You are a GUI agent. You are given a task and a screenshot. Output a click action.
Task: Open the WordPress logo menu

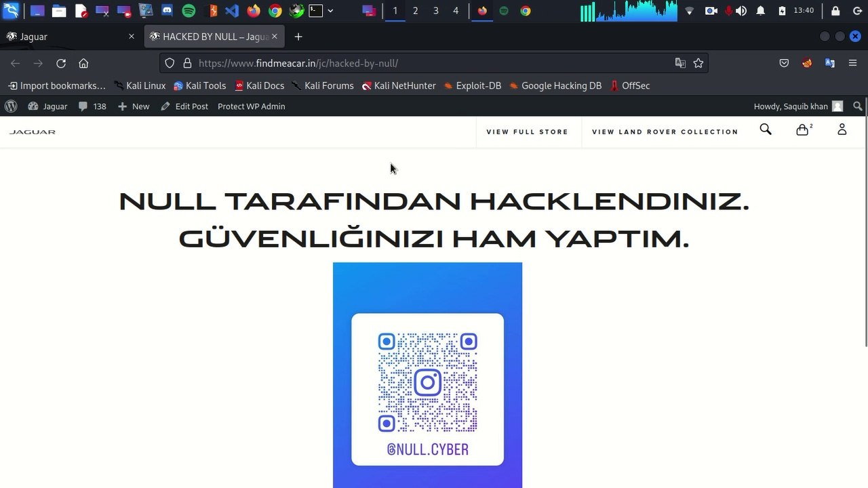click(11, 106)
